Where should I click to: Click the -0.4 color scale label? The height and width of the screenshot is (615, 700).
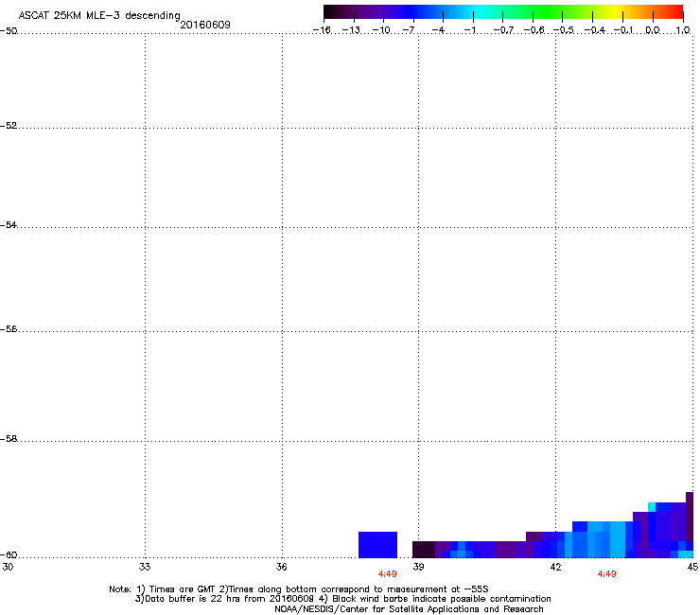pyautogui.click(x=595, y=30)
